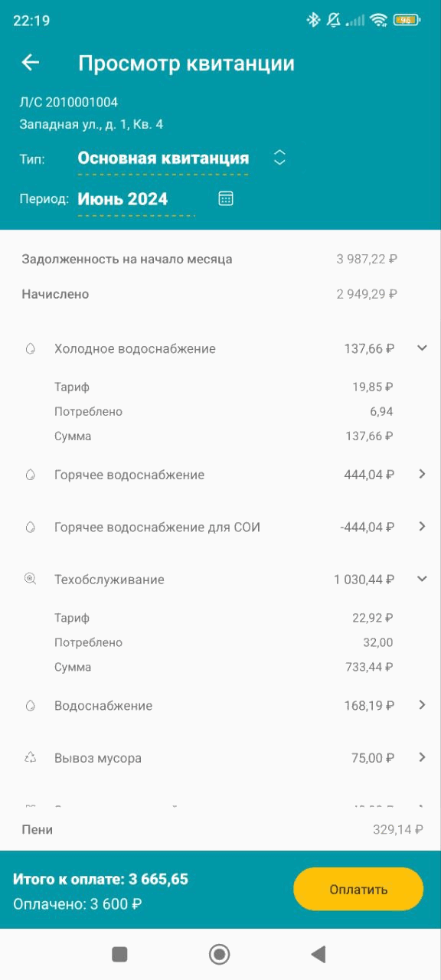Expand the Вывоз мусора row chevron

tap(422, 757)
